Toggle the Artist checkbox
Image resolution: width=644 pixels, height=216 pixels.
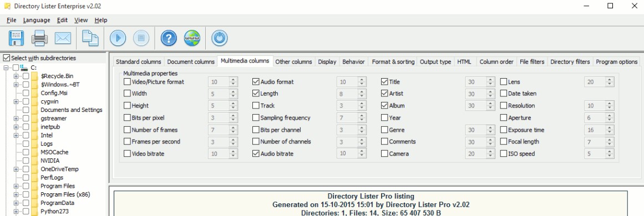(x=384, y=94)
